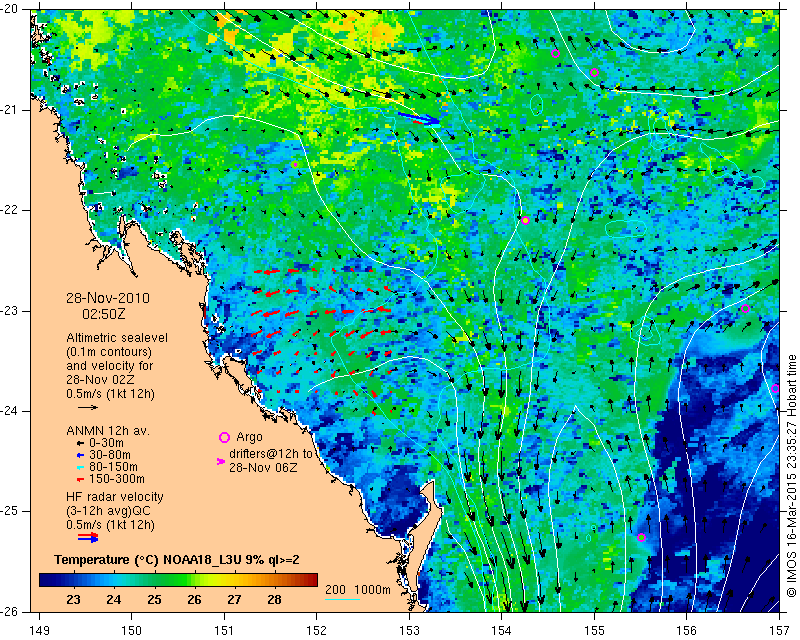Click the blue HF radar arrow on the map
The height and width of the screenshot is (640, 800).
pos(418,118)
